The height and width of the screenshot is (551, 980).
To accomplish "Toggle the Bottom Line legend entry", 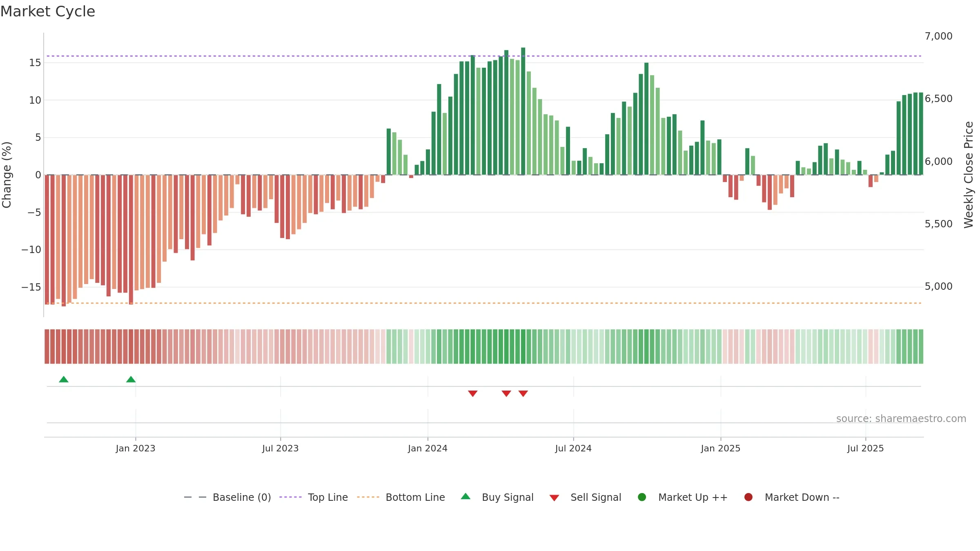I will [401, 497].
